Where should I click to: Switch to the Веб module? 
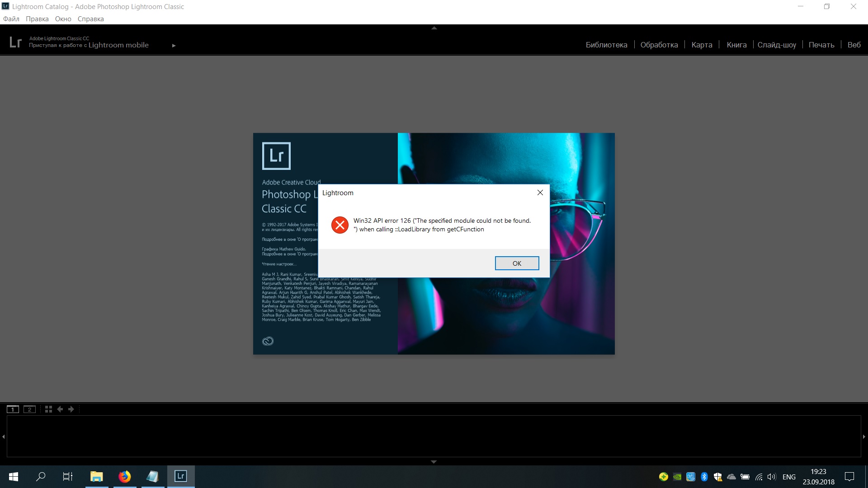click(x=854, y=45)
